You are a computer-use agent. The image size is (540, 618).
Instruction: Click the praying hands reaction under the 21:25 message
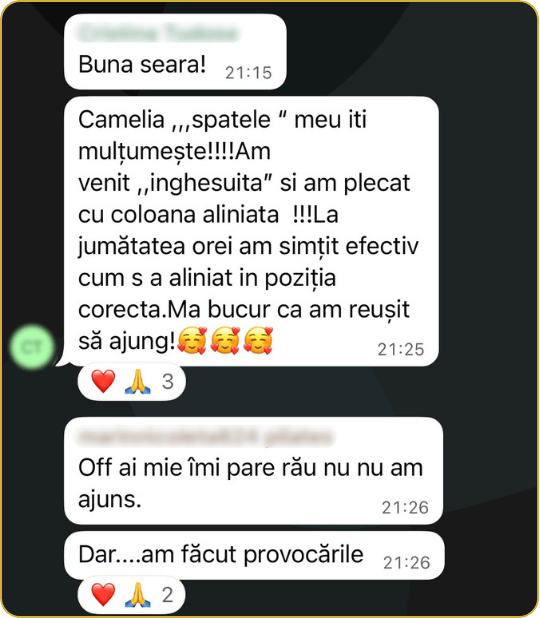tap(138, 382)
